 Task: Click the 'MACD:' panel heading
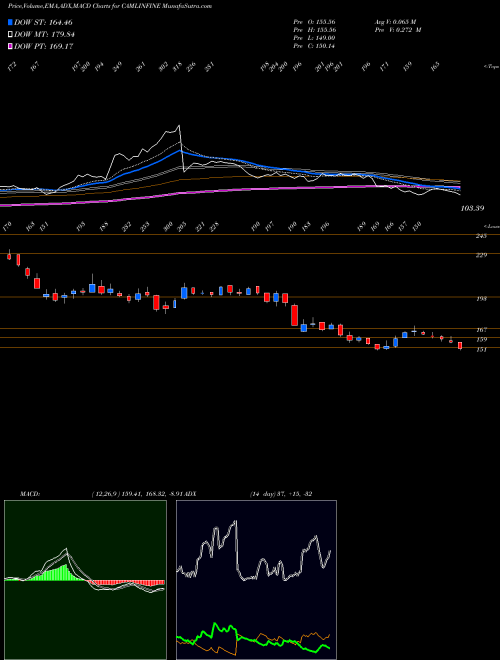29,494
